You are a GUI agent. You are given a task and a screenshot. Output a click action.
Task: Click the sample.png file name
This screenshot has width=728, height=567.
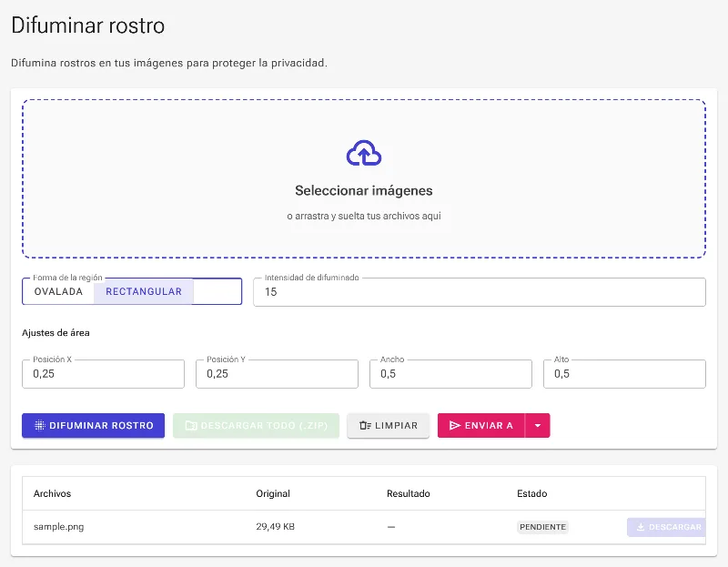[58, 527]
